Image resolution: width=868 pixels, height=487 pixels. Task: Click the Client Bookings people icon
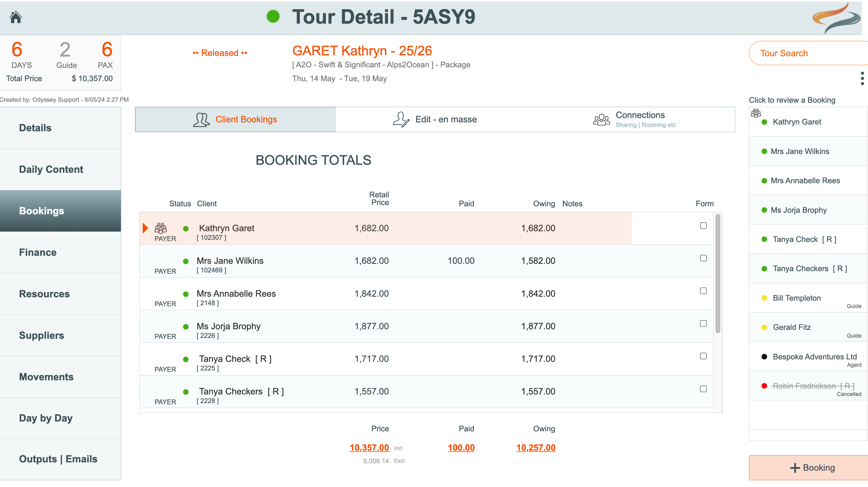tap(201, 120)
